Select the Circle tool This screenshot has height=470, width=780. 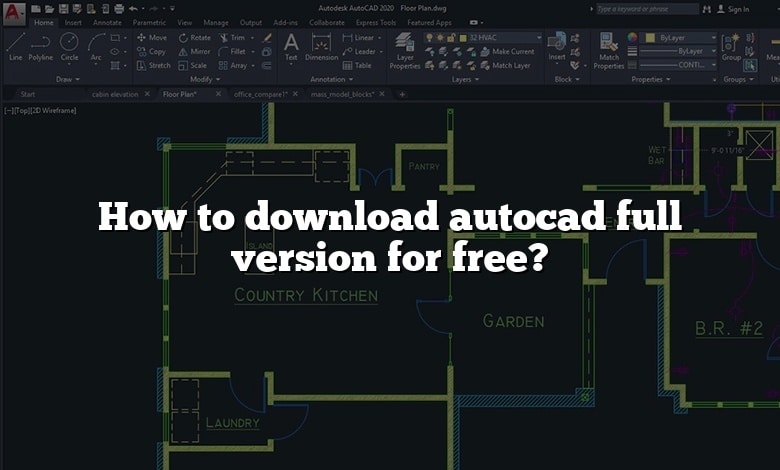click(x=69, y=46)
